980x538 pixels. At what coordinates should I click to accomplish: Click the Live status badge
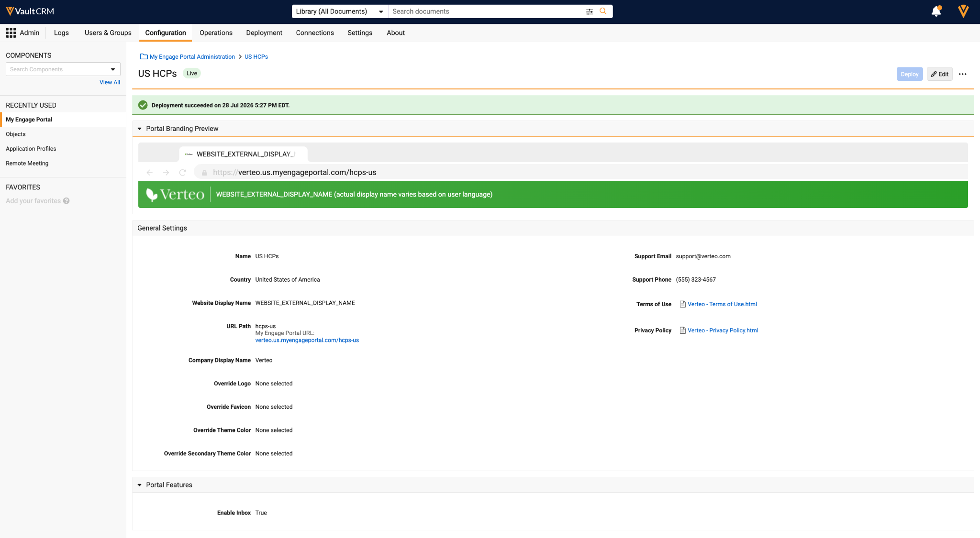[x=192, y=73]
